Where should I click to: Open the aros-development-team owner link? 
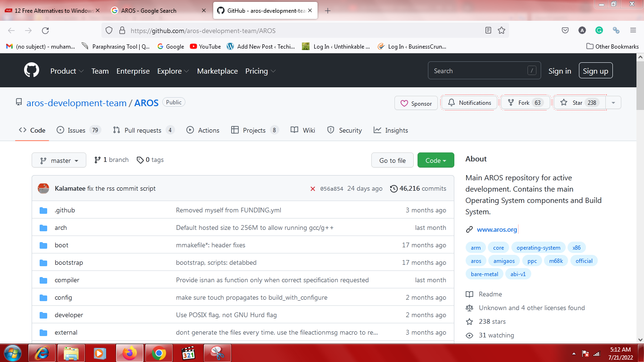pyautogui.click(x=76, y=103)
